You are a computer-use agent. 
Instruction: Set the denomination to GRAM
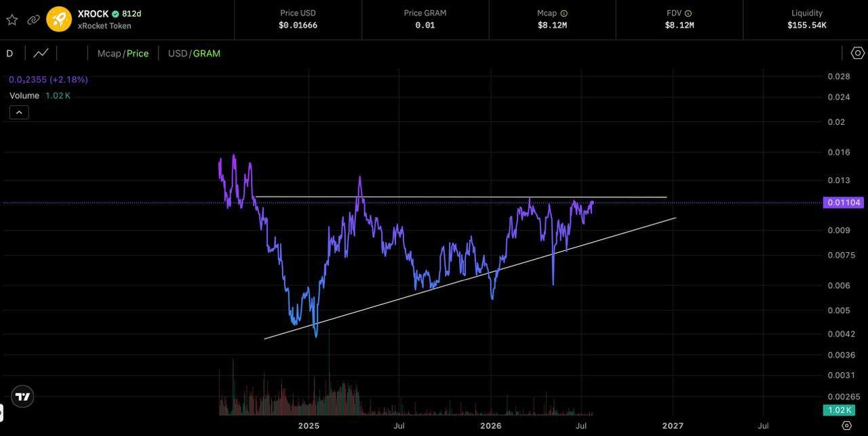207,53
